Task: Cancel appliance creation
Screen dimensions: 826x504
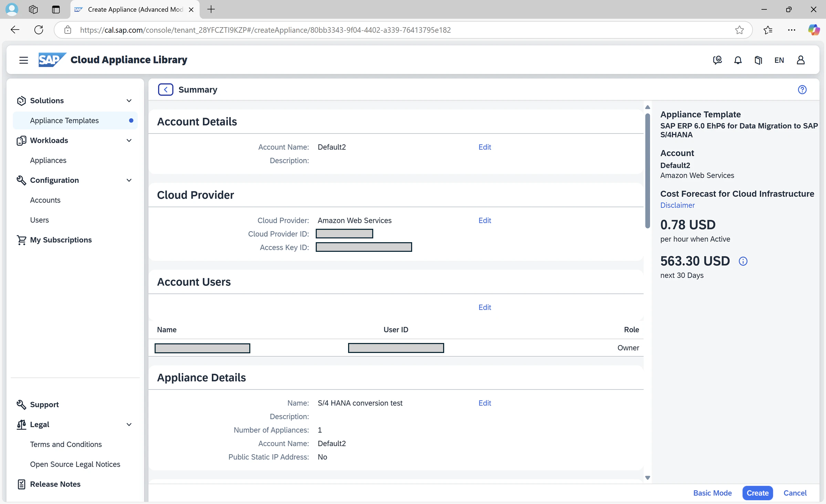Action: coord(795,493)
